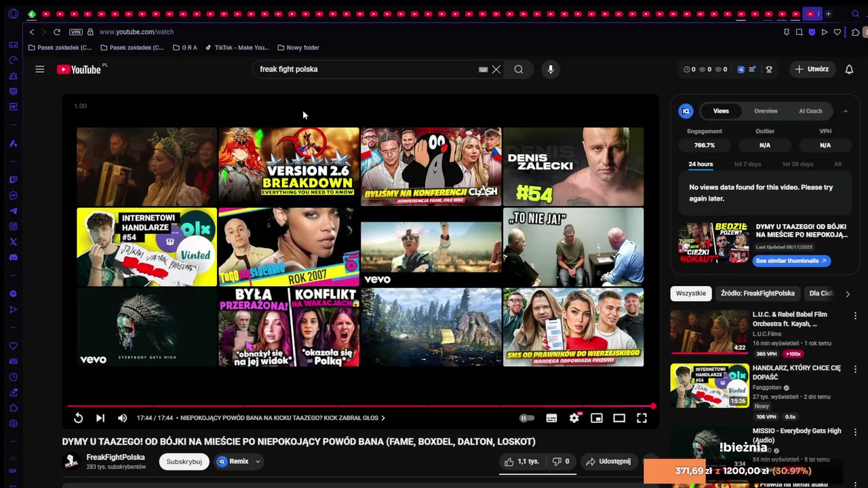Open chapter list from the chapter title
Screen dimensions: 868x488
[x=282, y=418]
